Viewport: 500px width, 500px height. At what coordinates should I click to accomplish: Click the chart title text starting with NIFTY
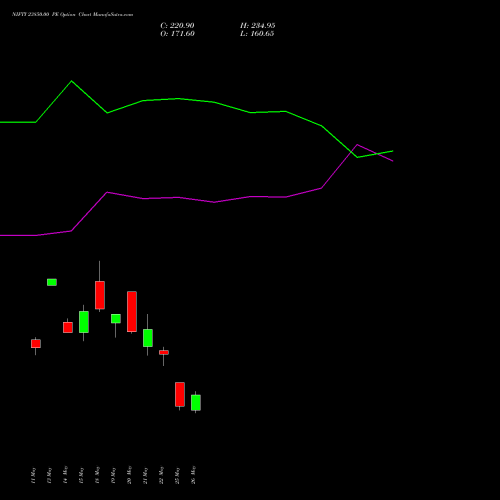(72, 15)
